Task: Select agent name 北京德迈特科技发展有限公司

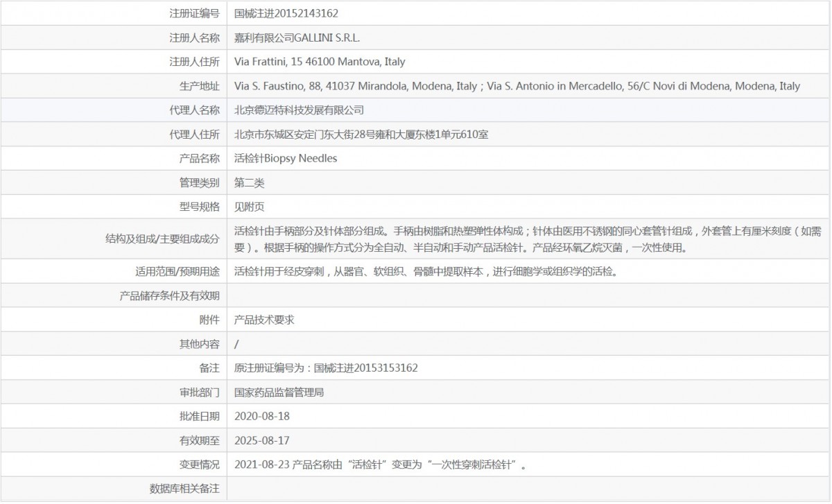Action: tap(300, 110)
